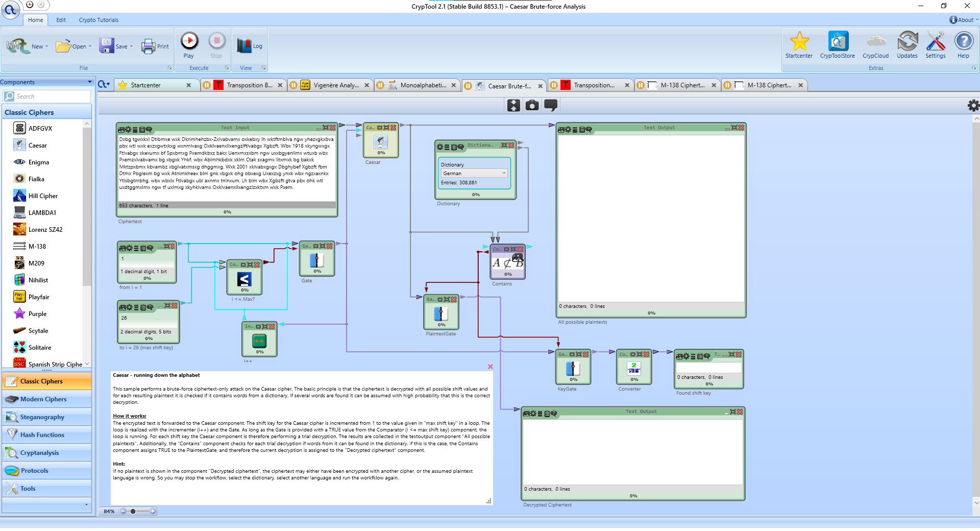The image size is (980, 531).
Task: Toggle pause on Transposition B... tab
Action: click(x=207, y=85)
